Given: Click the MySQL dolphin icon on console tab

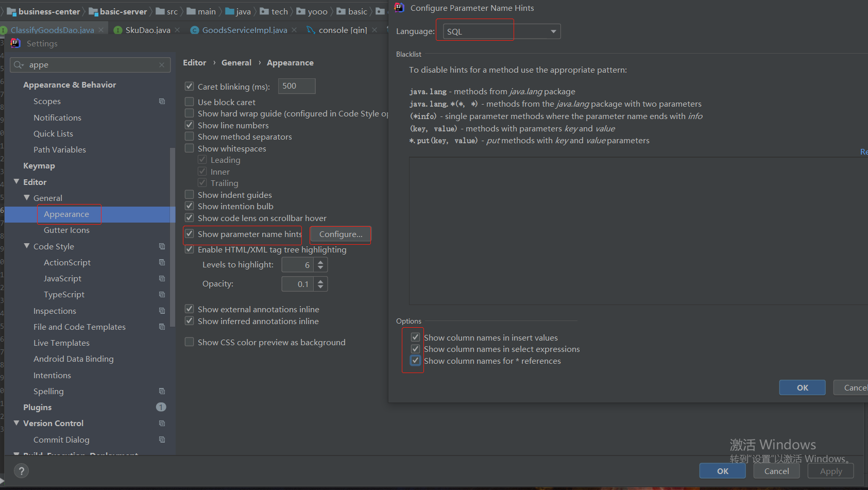Looking at the screenshot, I should click(310, 30).
